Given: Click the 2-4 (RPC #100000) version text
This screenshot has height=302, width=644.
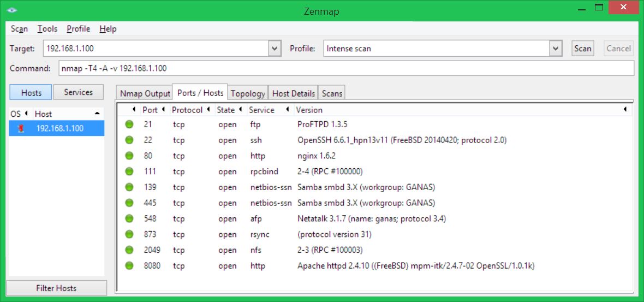Looking at the screenshot, I should 330,171.
